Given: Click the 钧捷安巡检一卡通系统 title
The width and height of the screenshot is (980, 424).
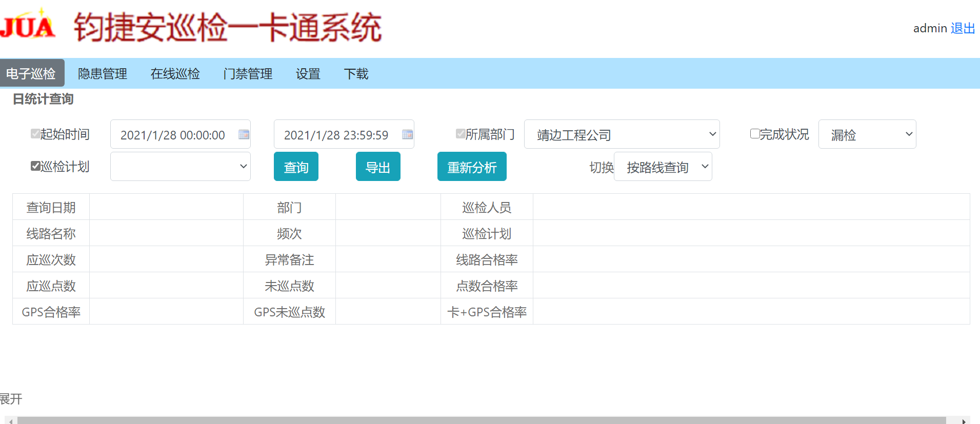Looking at the screenshot, I should pos(228,27).
